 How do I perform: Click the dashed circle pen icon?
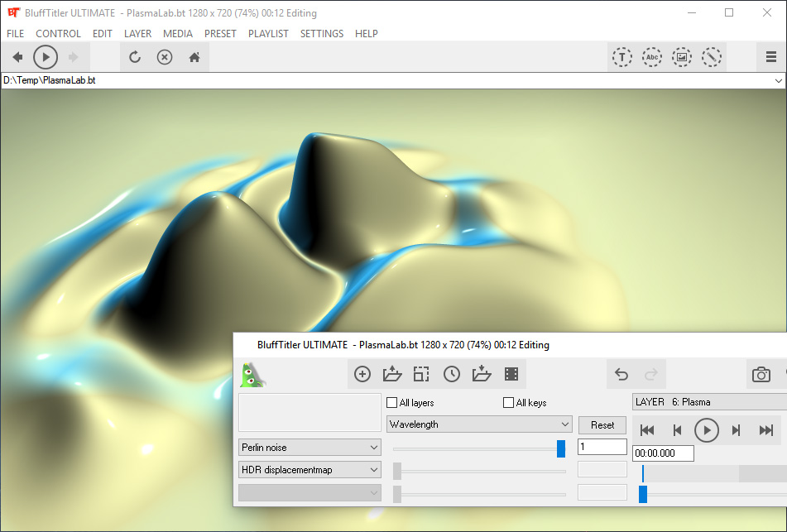712,57
